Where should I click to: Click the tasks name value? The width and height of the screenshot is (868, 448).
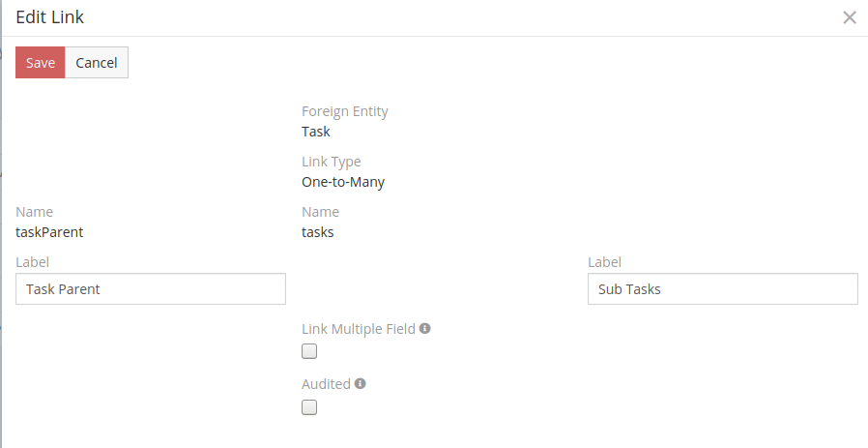(x=317, y=232)
